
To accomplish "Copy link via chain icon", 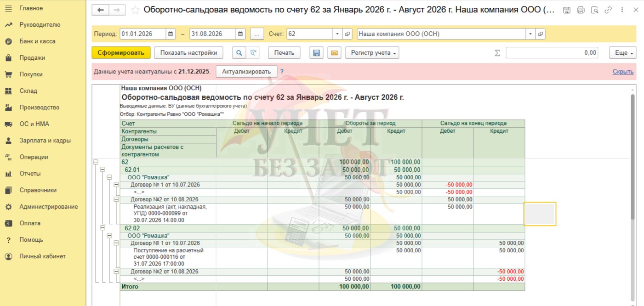I will [x=608, y=10].
